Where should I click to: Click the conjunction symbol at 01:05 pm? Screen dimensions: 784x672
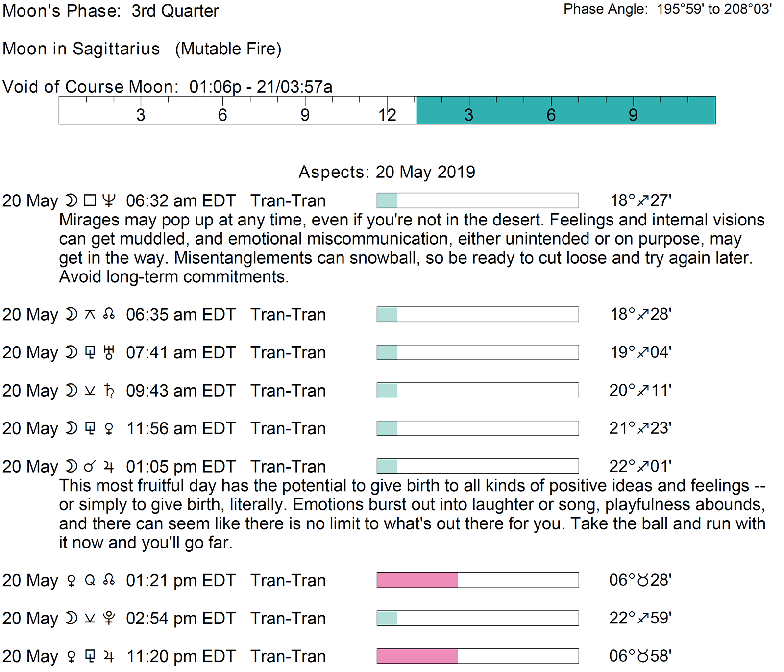coord(90,467)
